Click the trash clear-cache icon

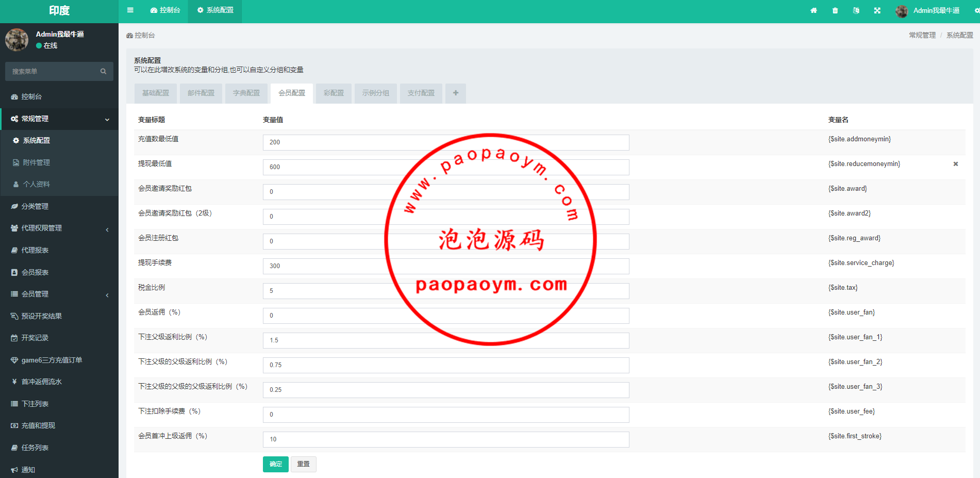[x=835, y=10]
